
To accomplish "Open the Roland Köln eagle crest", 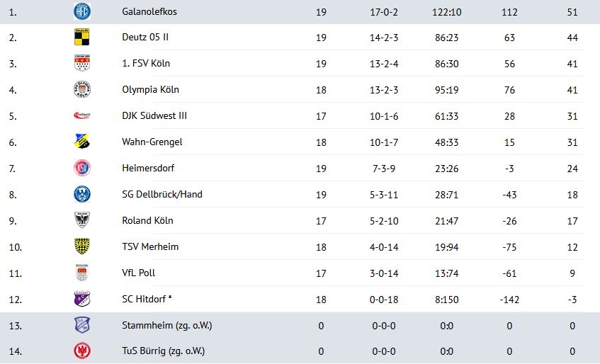I will click(x=82, y=220).
